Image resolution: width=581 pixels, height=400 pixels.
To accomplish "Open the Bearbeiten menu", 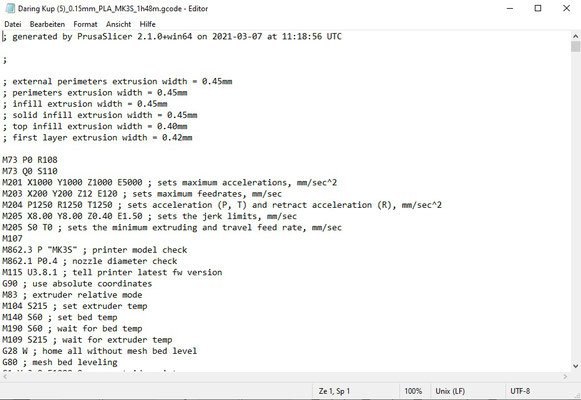I will tap(47, 24).
